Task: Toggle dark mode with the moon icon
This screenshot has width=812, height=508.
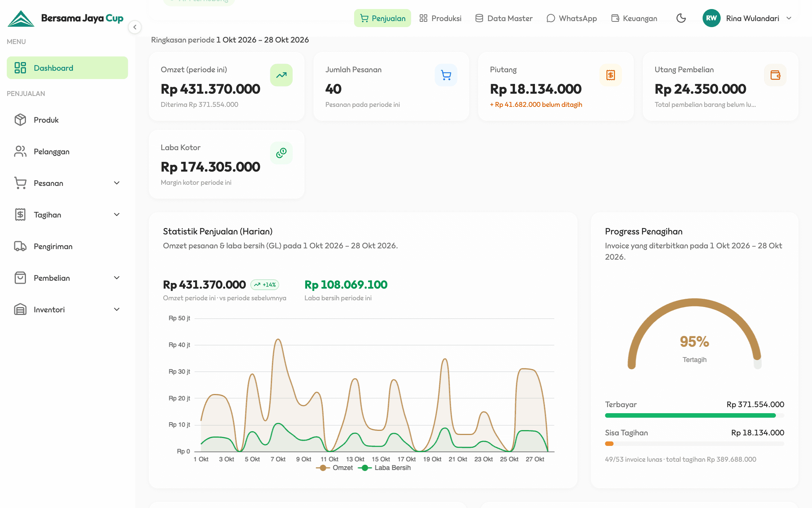Action: (681, 18)
